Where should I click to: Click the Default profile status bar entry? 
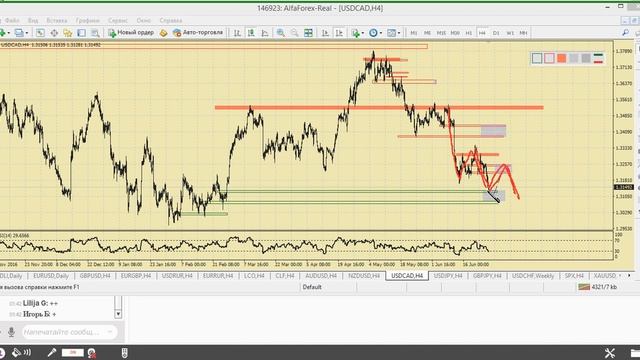312,287
